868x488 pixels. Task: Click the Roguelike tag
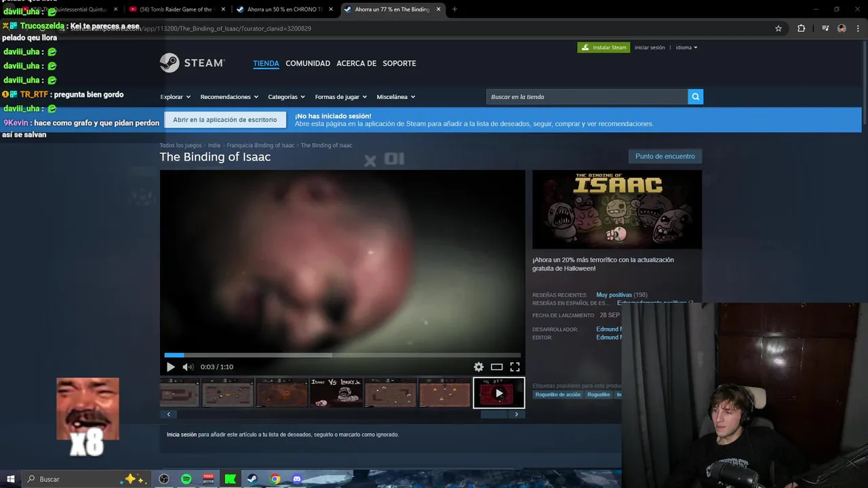coord(599,394)
